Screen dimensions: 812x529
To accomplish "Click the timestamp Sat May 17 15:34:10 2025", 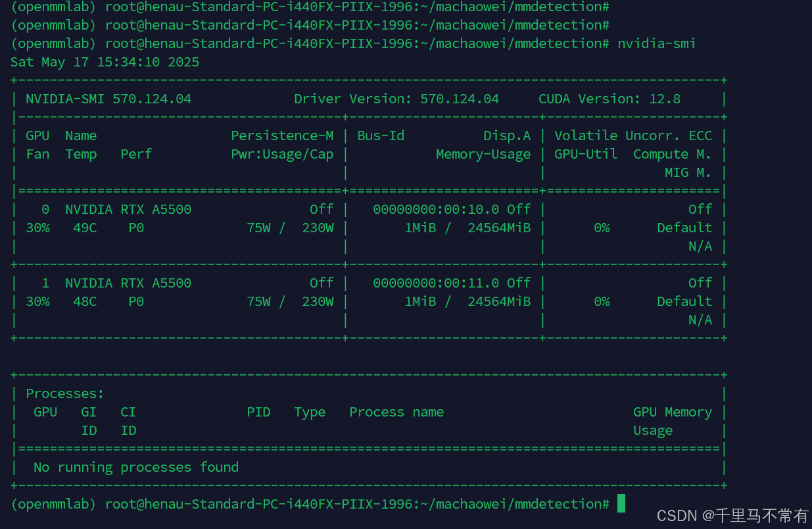I will coord(105,62).
